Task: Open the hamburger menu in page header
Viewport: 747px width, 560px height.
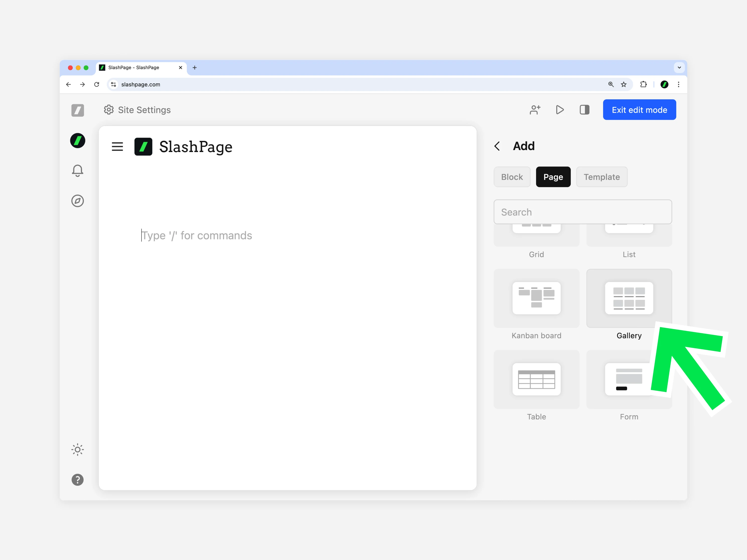Action: pyautogui.click(x=118, y=147)
